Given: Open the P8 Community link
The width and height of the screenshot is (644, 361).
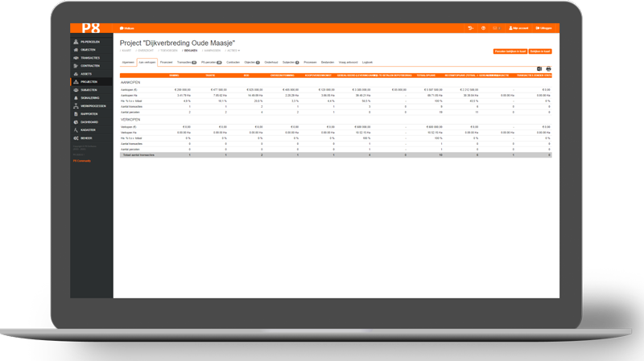Looking at the screenshot, I should 82,161.
